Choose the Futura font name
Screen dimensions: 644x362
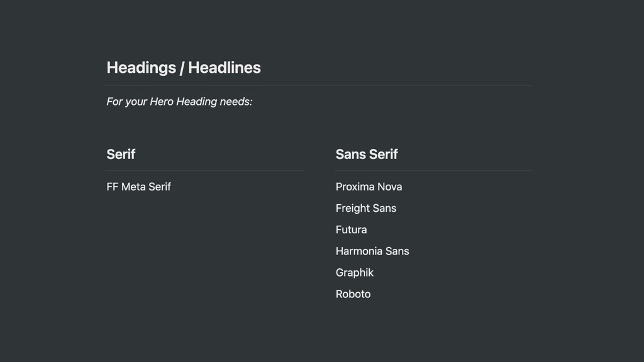click(x=351, y=230)
